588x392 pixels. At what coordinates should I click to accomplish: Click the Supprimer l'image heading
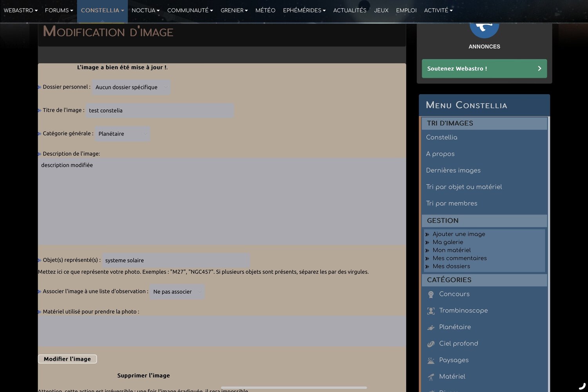click(x=143, y=376)
